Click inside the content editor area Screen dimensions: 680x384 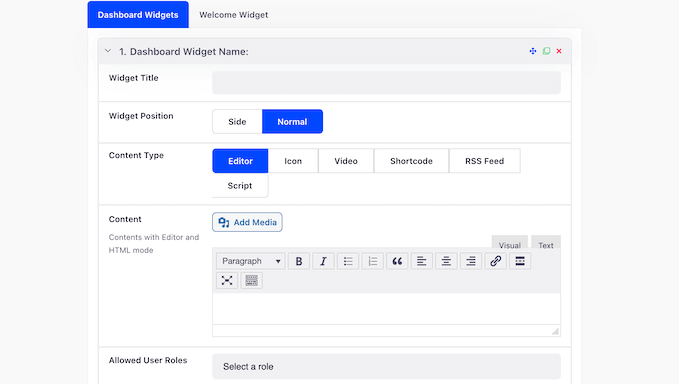point(386,309)
